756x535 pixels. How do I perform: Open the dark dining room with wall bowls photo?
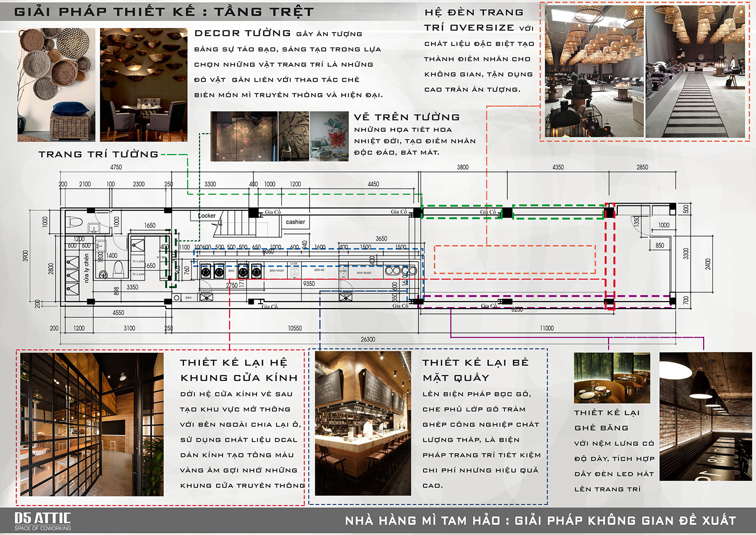[144, 85]
